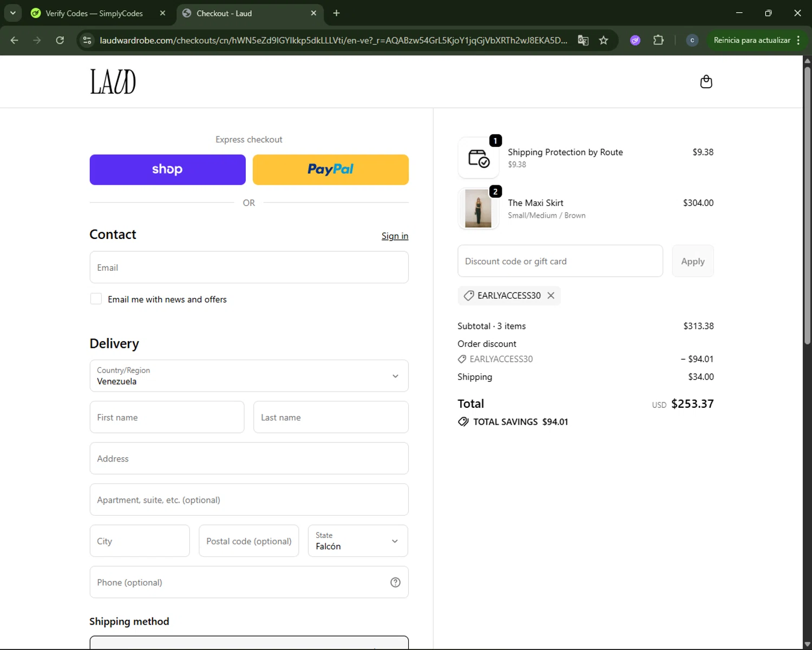Focus the Apartment, suite field
The image size is (812, 650).
249,499
